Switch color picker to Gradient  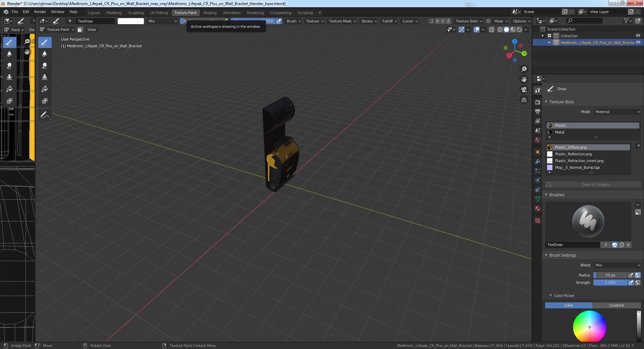pyautogui.click(x=616, y=305)
